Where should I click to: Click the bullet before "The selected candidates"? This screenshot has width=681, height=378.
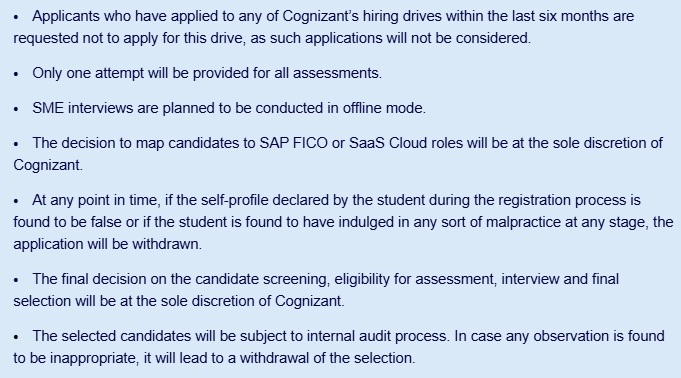(16, 337)
